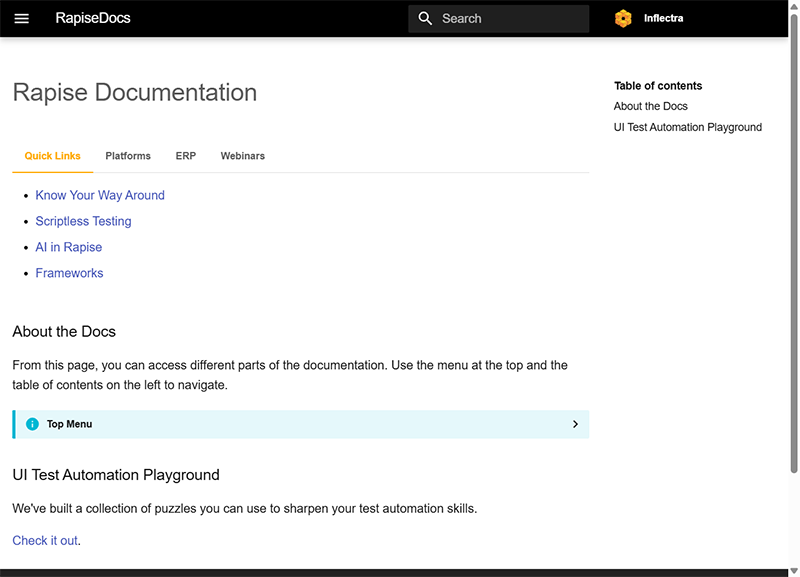Expand the Top Menu chevron arrow
This screenshot has height=577, width=800.
[x=575, y=424]
